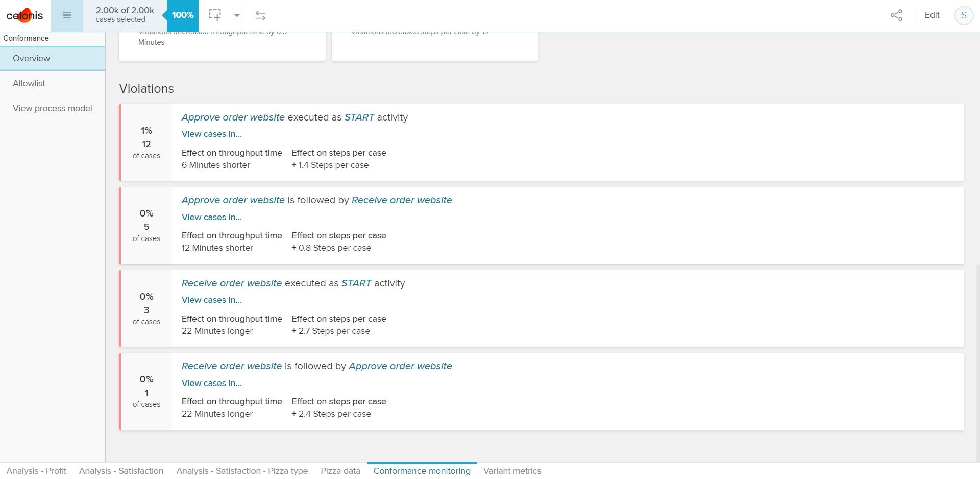Click the '6 Minutes shorter' value
The image size is (980, 479).
pos(216,165)
